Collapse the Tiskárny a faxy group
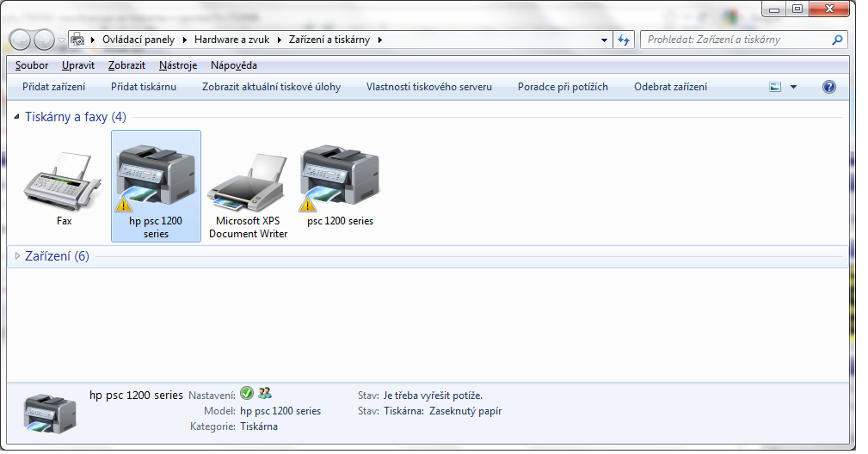 [x=16, y=117]
